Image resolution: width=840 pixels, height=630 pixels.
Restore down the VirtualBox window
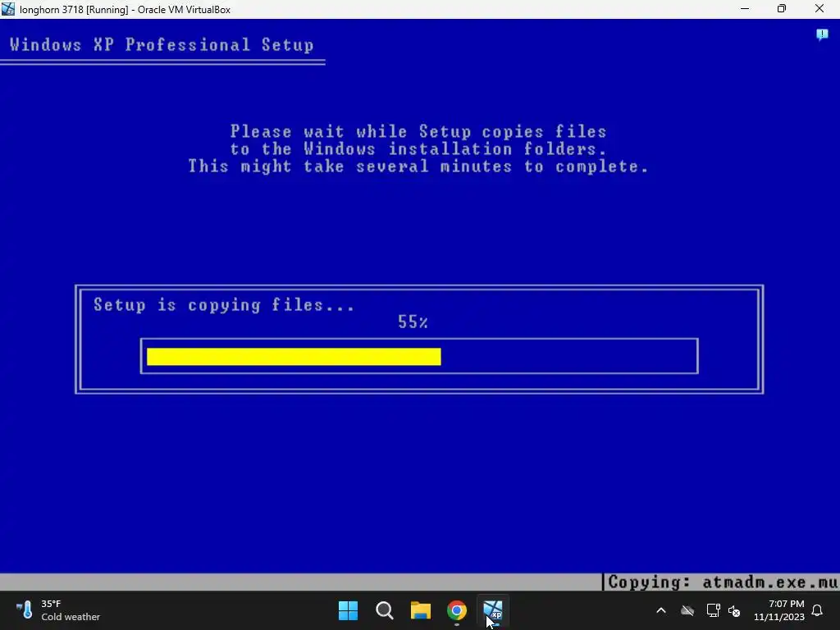[782, 9]
